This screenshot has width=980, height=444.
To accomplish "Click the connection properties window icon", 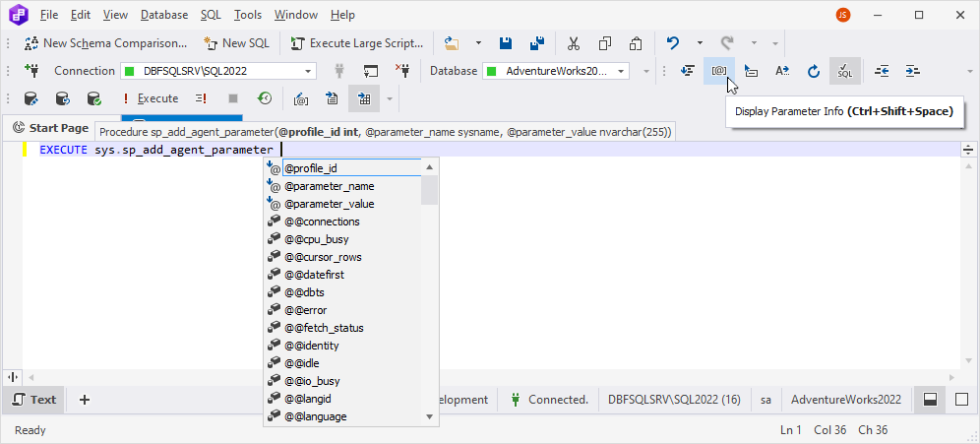I will coord(371,71).
